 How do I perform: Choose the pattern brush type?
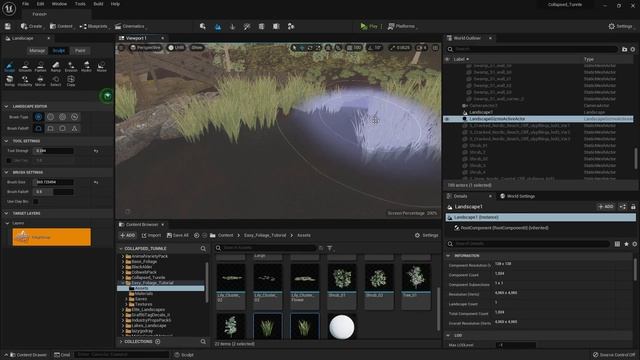(62, 117)
